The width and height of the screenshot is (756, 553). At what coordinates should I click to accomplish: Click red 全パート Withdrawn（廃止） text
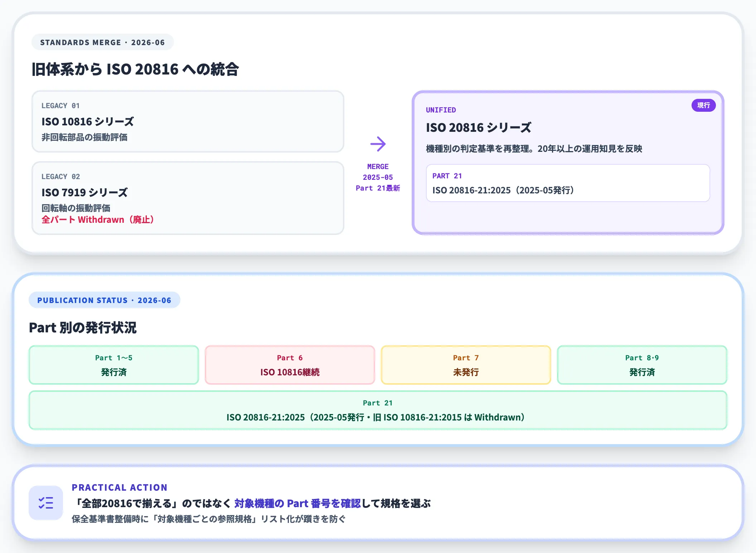pos(98,220)
